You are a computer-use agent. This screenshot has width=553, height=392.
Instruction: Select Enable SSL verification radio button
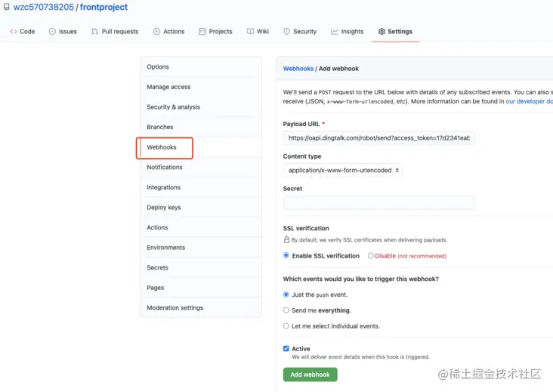click(x=286, y=255)
